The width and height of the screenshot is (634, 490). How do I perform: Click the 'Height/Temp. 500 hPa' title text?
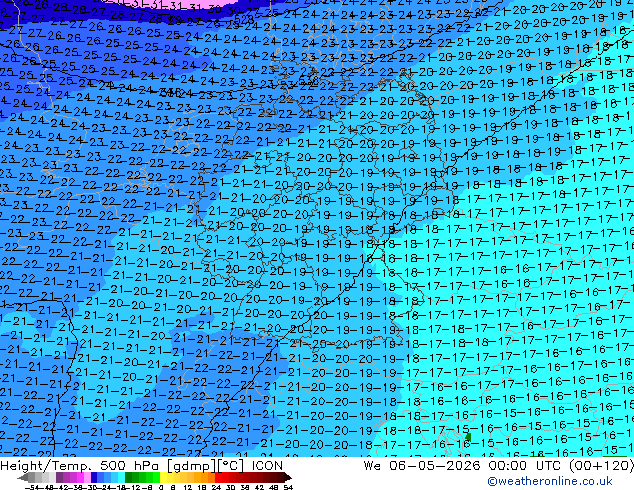[81, 466]
